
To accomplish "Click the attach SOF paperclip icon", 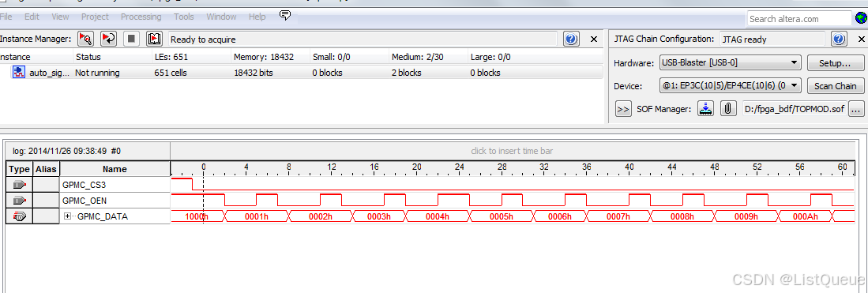I will (727, 108).
